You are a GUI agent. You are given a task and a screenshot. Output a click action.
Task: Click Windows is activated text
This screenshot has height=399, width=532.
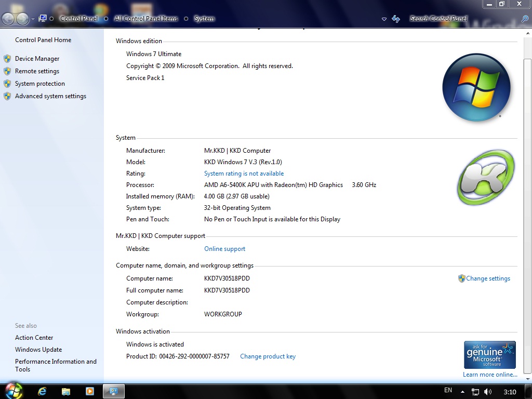coord(155,344)
